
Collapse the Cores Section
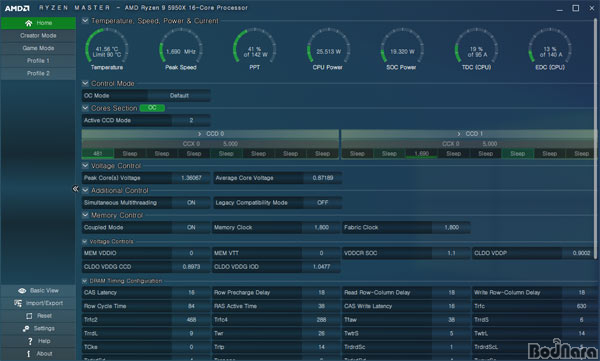coord(85,108)
